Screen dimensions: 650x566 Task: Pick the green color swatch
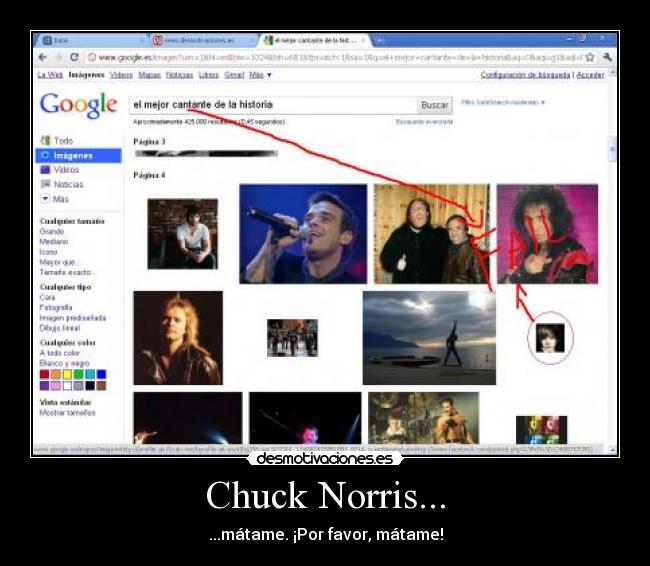click(x=78, y=374)
